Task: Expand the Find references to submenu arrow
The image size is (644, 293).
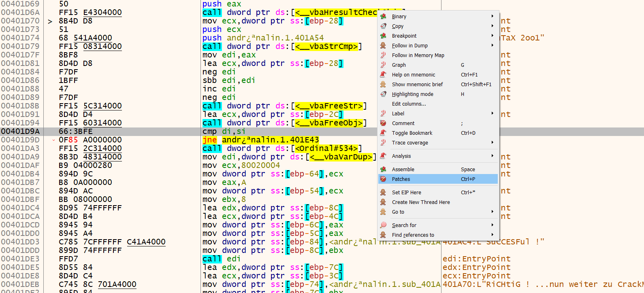Action: (493, 235)
